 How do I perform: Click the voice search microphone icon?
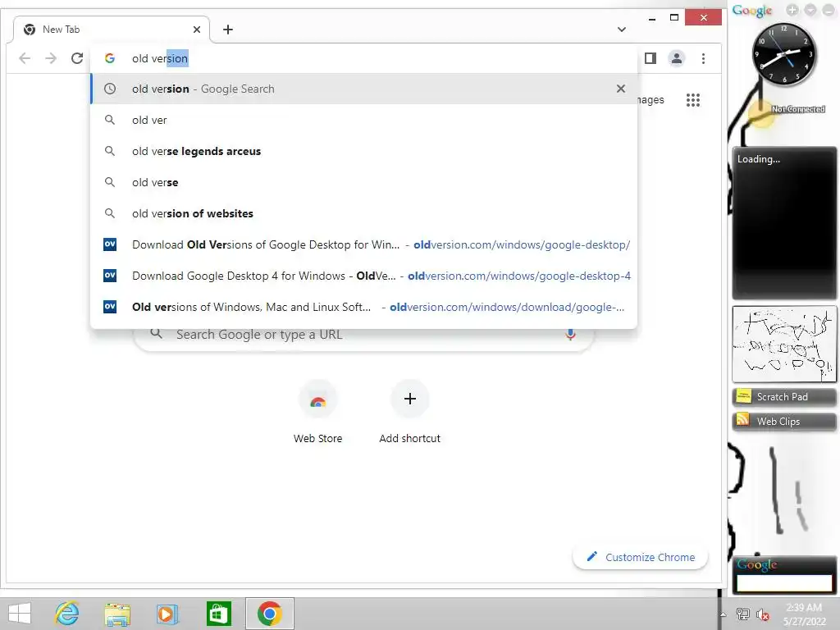(571, 335)
